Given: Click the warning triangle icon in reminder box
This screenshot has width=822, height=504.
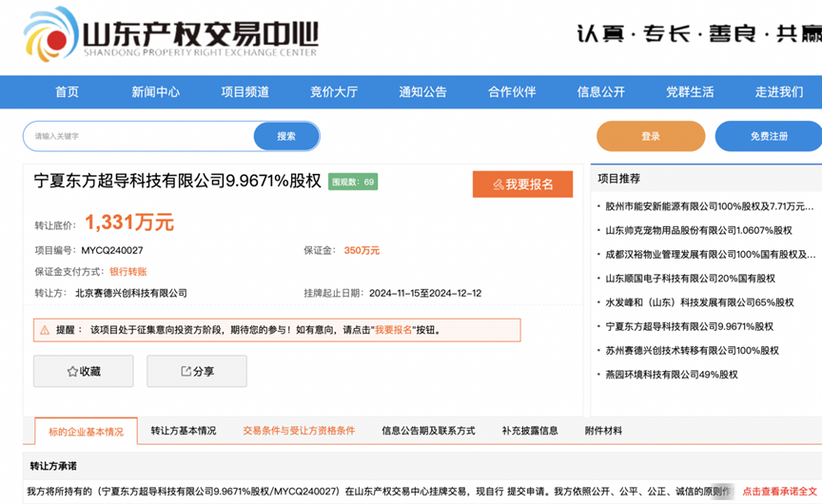Looking at the screenshot, I should tap(45, 330).
